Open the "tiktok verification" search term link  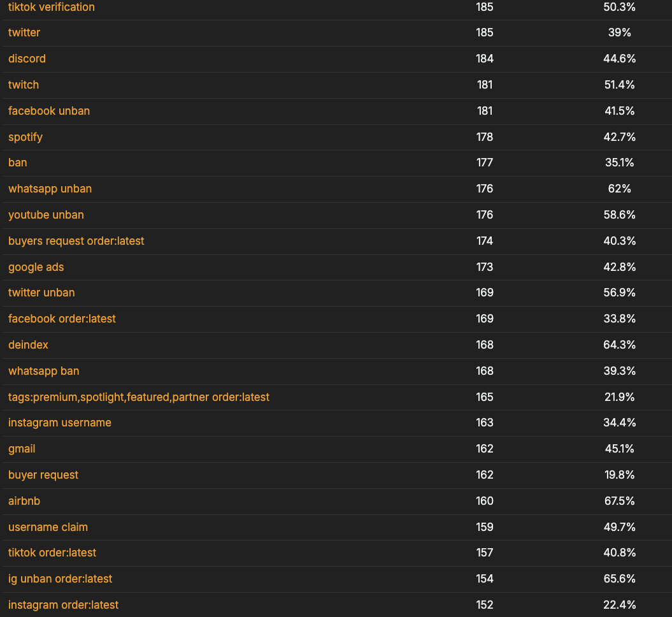(52, 7)
